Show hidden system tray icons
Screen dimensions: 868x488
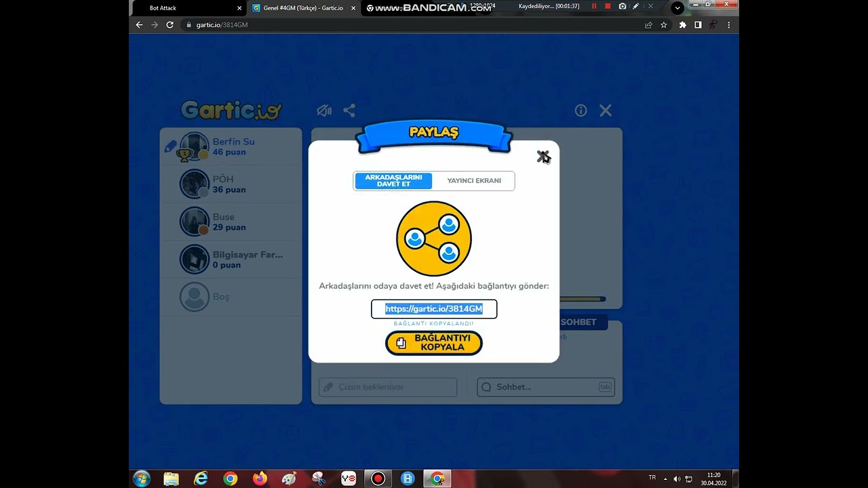(x=665, y=479)
